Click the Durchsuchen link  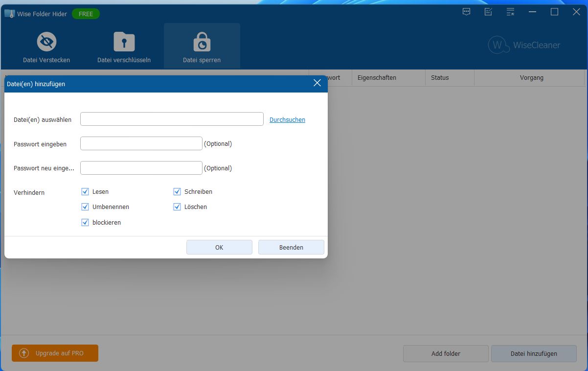pyautogui.click(x=287, y=119)
